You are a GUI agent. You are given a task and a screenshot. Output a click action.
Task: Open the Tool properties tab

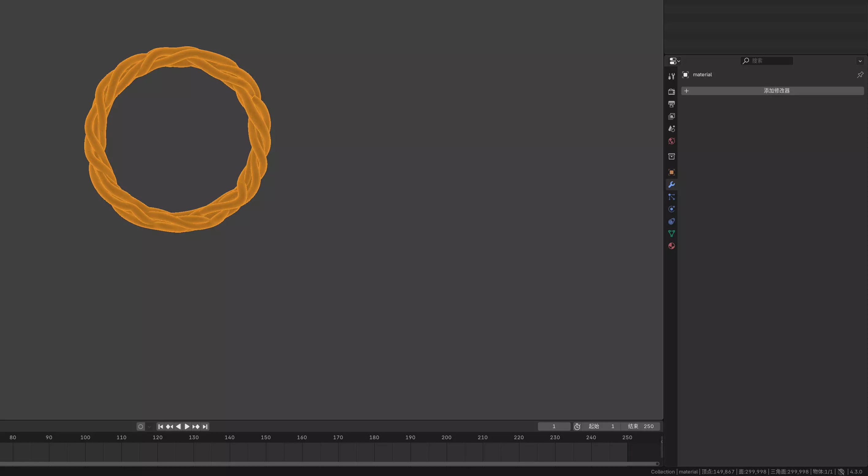click(x=671, y=76)
